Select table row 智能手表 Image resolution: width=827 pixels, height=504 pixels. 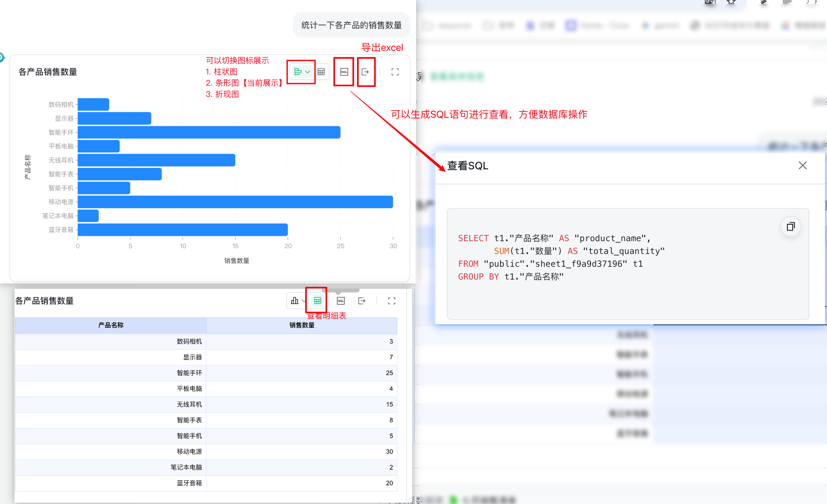click(x=206, y=420)
